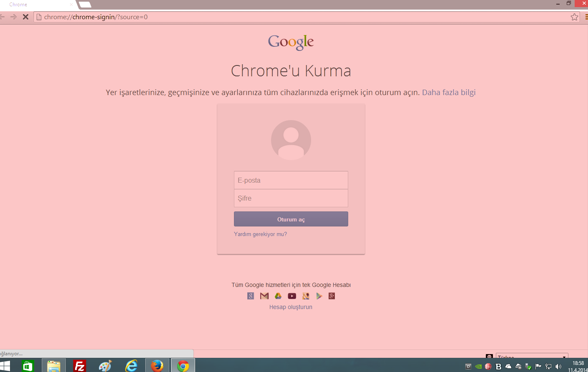
Task: Click the cloud with minus tray icon
Action: (518, 367)
